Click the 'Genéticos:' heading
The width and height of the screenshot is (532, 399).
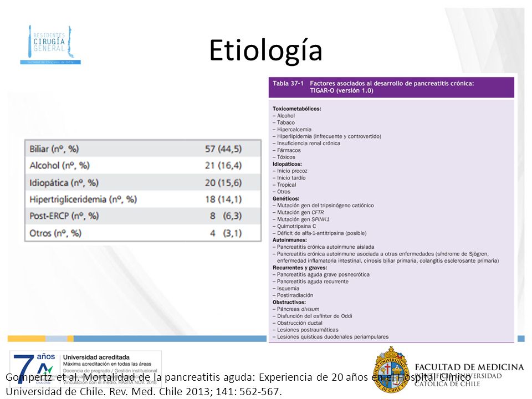click(x=286, y=198)
